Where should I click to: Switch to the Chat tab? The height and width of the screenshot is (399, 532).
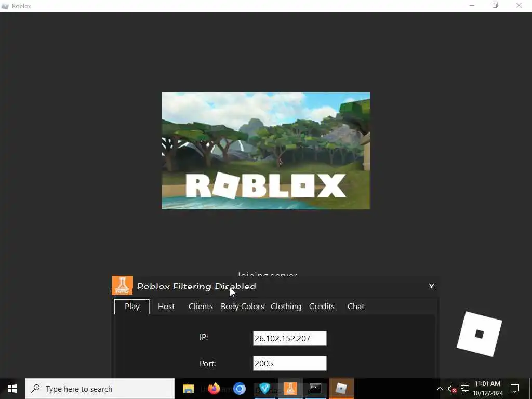click(x=356, y=307)
